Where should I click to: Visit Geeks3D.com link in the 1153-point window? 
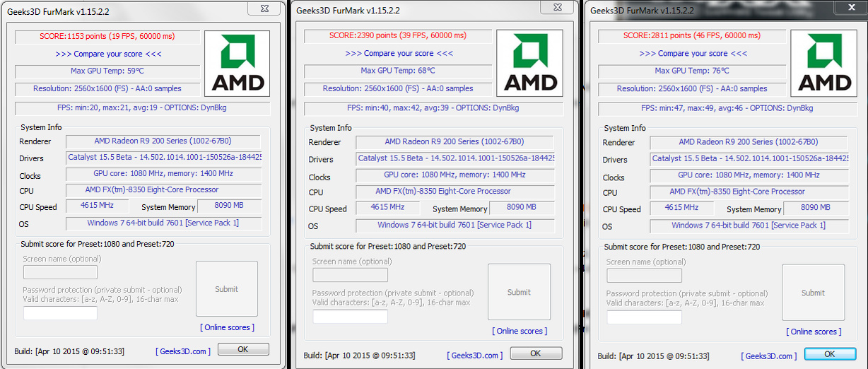click(183, 351)
